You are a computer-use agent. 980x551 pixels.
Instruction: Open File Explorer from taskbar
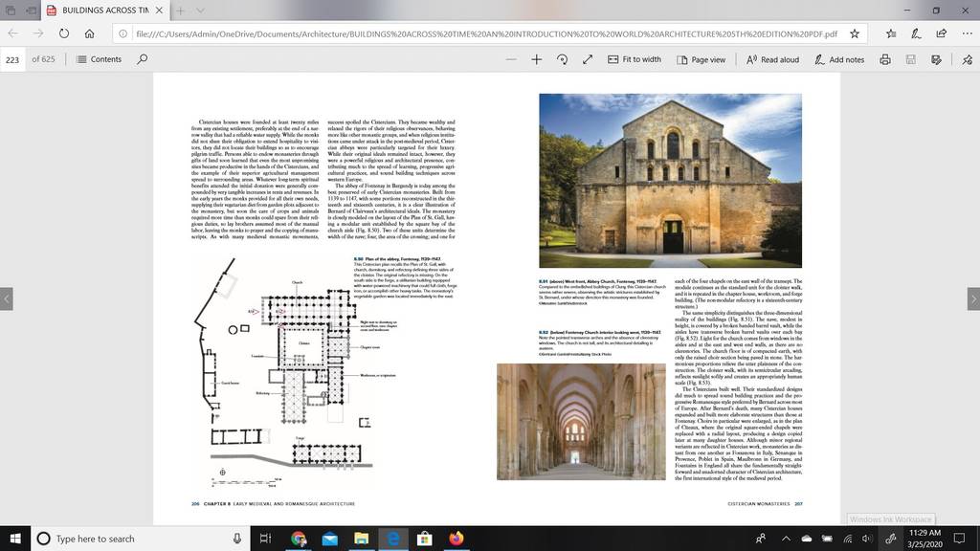[361, 539]
